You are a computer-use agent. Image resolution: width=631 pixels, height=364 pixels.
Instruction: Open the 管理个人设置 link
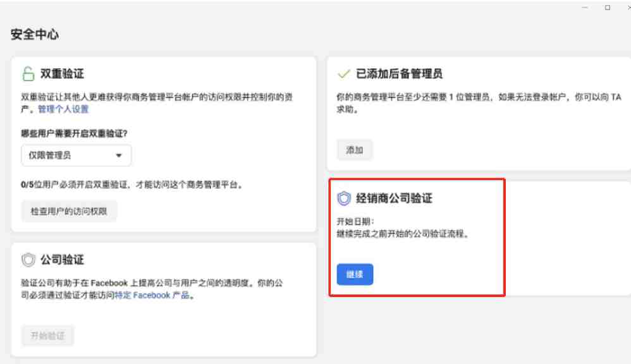(x=63, y=109)
